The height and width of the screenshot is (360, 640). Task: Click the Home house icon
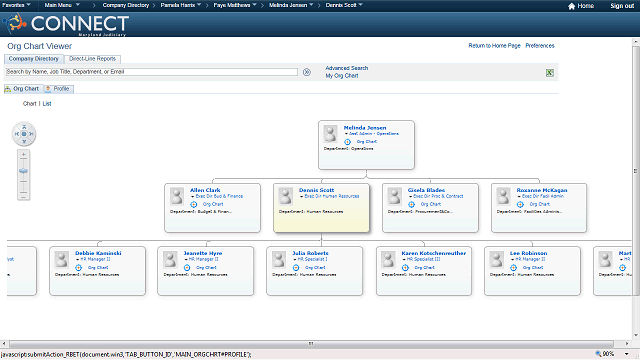(x=571, y=6)
